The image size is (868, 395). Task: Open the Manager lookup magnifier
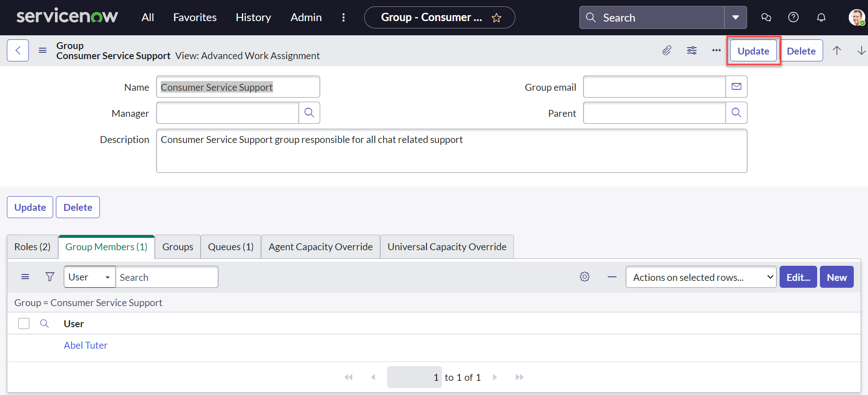coord(309,113)
